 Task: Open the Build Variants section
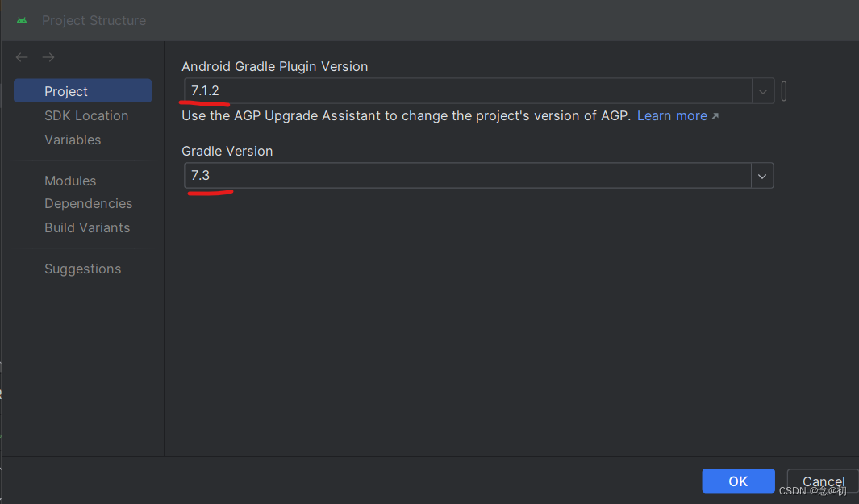(x=87, y=227)
